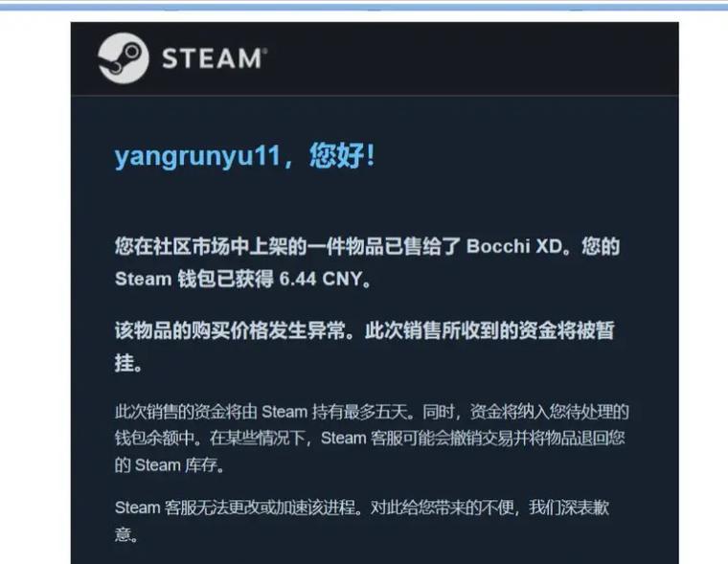
Task: Click phrase 此次销售所收到的资金将被暂
Action: [489, 330]
